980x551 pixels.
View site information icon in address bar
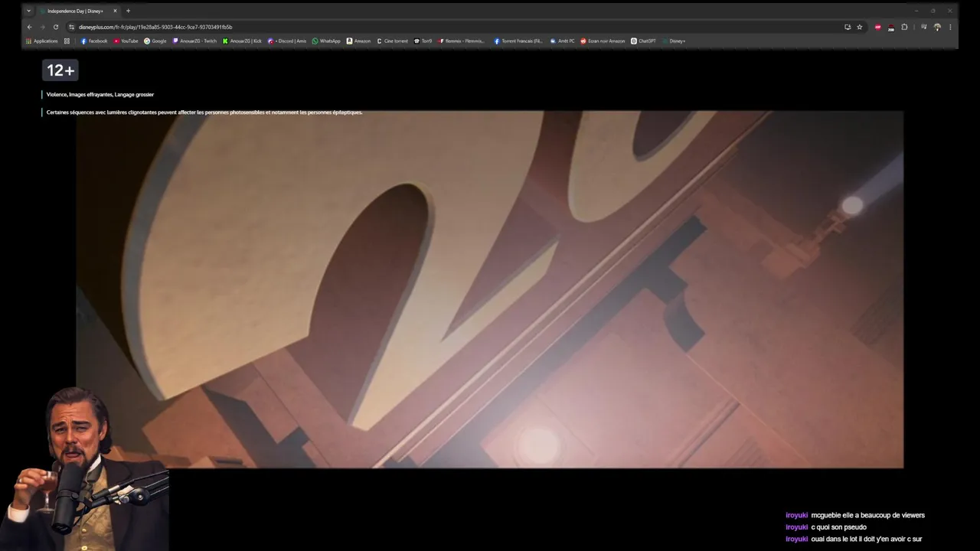click(x=72, y=27)
